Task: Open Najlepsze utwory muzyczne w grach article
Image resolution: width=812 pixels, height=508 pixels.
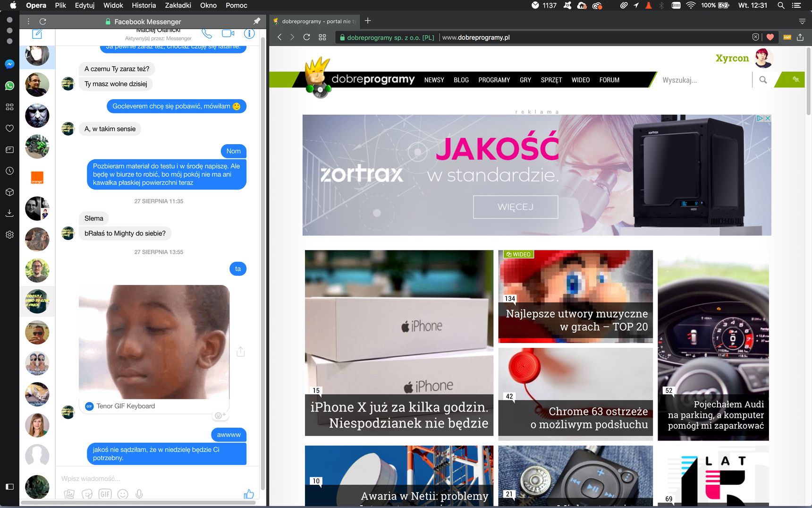Action: coord(575,296)
